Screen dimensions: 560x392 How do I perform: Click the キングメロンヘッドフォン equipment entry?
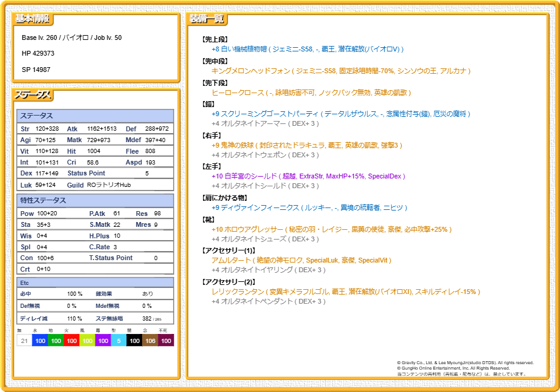[x=340, y=71]
